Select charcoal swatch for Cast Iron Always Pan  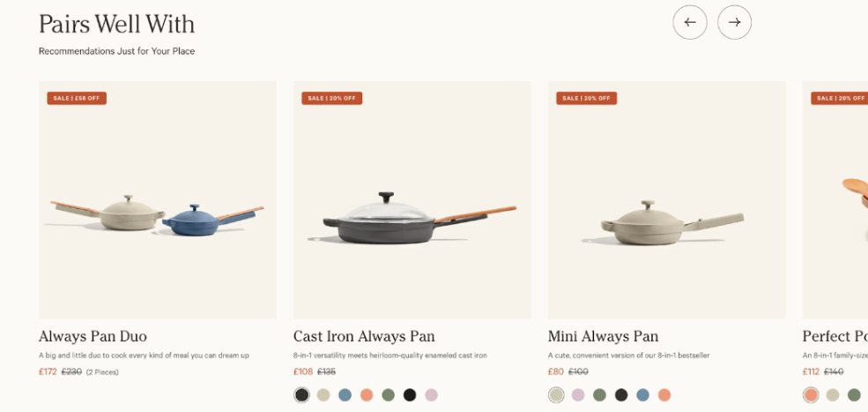tap(301, 395)
